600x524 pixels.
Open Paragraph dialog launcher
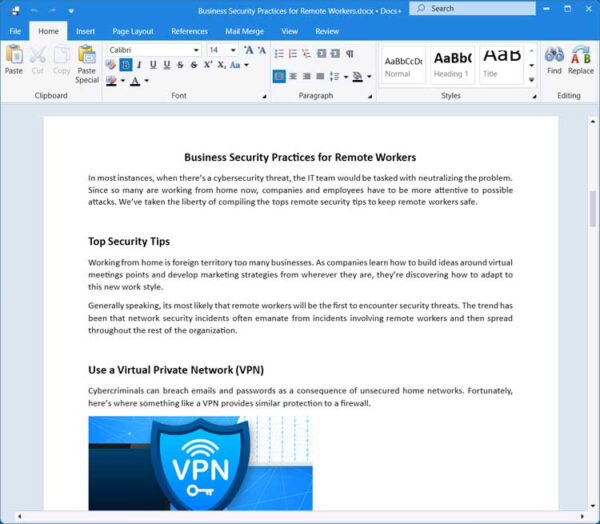click(370, 96)
